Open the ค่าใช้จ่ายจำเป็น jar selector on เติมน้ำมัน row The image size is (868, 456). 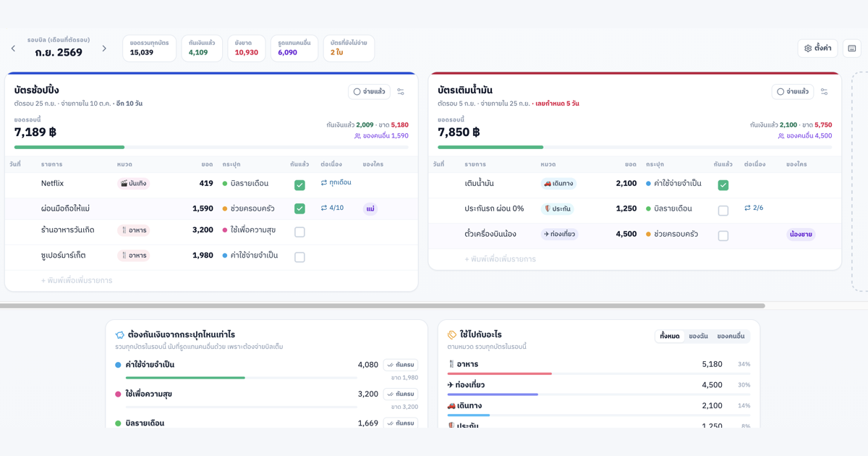[x=673, y=184]
